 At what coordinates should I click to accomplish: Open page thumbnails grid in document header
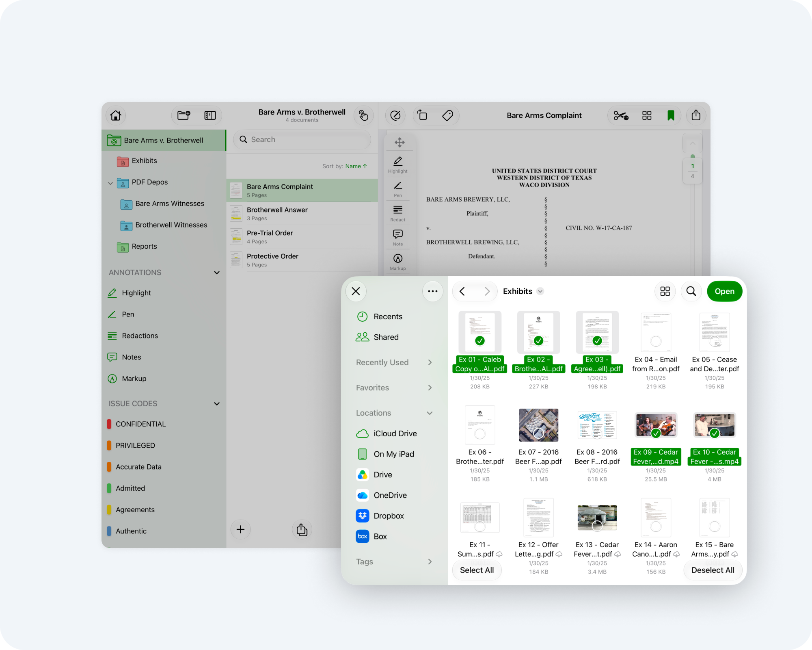(647, 116)
